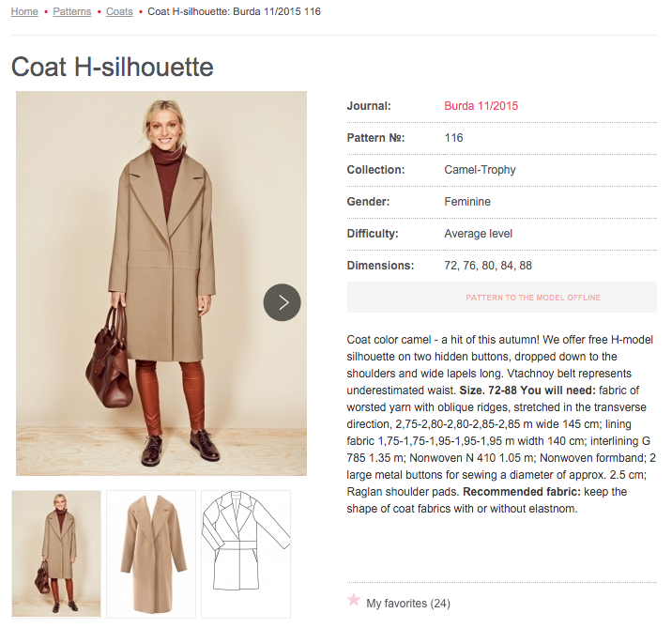Click the Dimensions sizes 72, 76, 80, 84, 88
This screenshot has width=672, height=628.
pos(488,266)
